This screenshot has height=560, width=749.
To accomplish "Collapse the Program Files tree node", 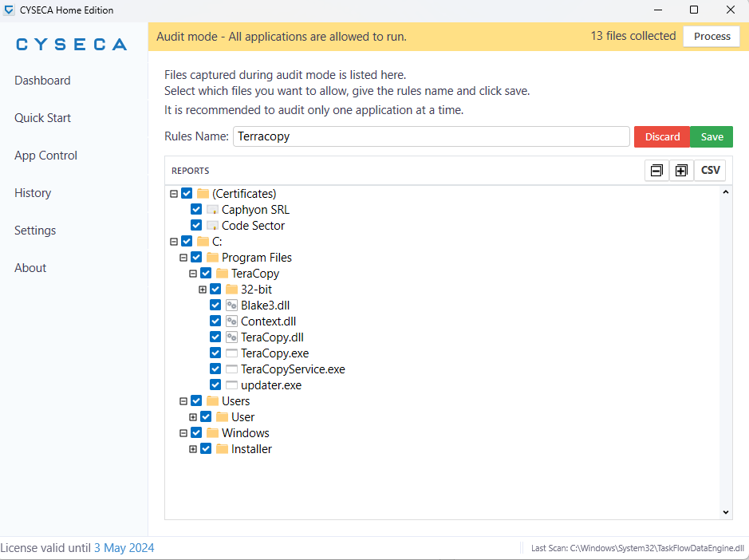I will point(183,258).
